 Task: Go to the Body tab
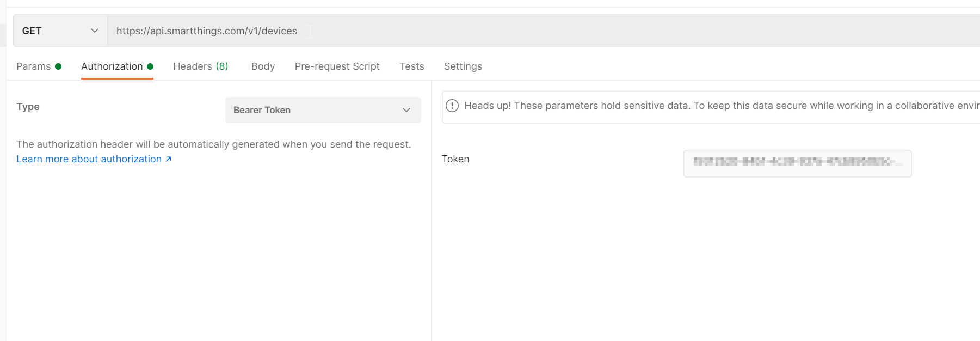(x=263, y=66)
